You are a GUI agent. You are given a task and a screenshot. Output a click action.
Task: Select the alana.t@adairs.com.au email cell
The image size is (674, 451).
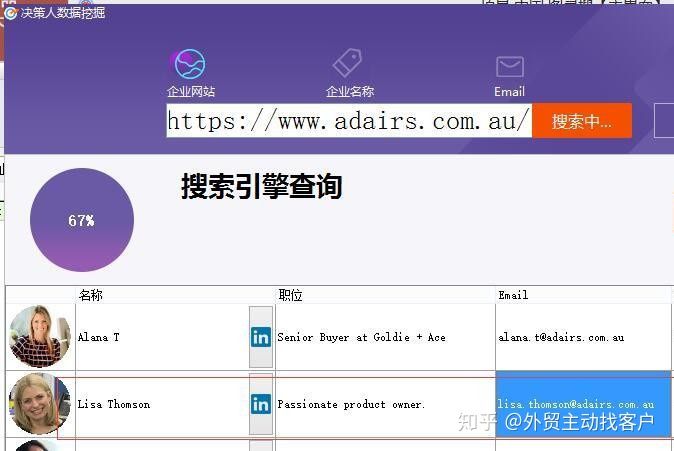point(583,337)
